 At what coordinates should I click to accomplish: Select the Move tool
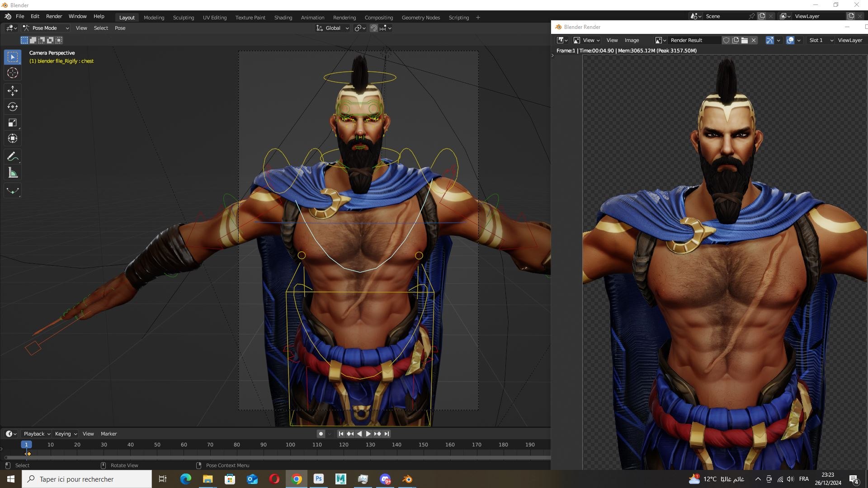tap(13, 91)
